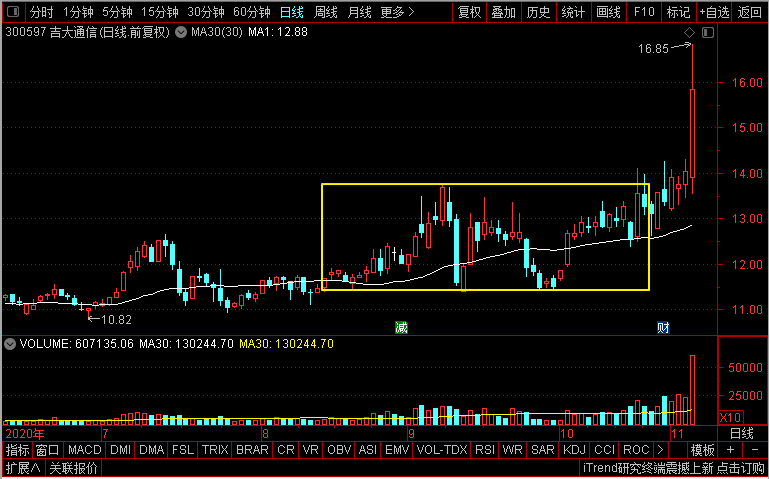This screenshot has width=770, height=479.
Task: Open the chart settings dropdown beside 吉大通信
Action: 181,33
